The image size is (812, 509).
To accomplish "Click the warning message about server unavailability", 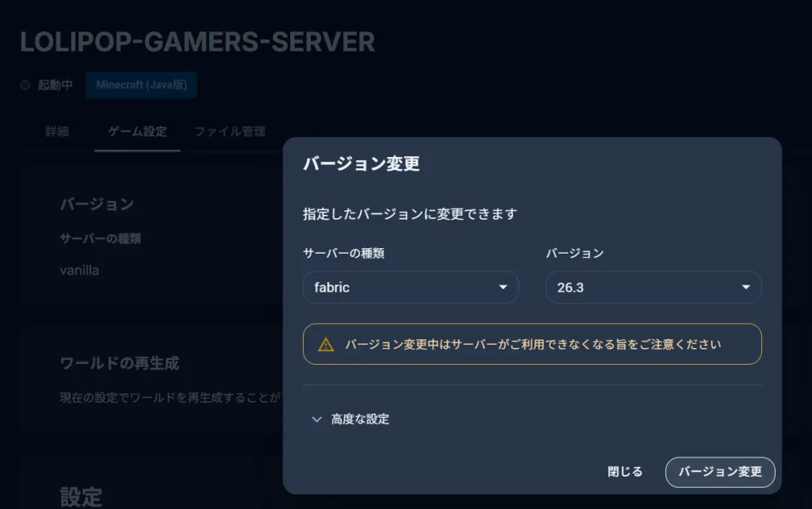I will point(533,344).
